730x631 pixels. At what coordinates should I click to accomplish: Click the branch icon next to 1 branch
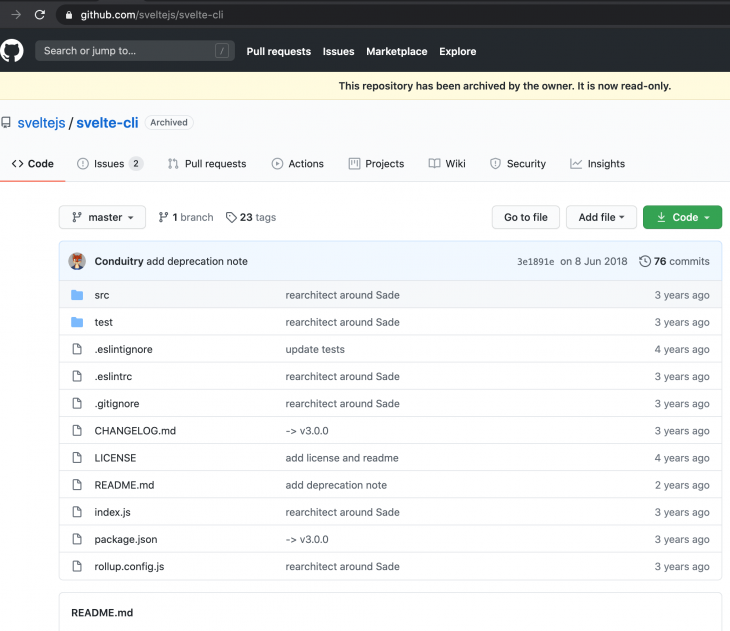[x=163, y=217]
